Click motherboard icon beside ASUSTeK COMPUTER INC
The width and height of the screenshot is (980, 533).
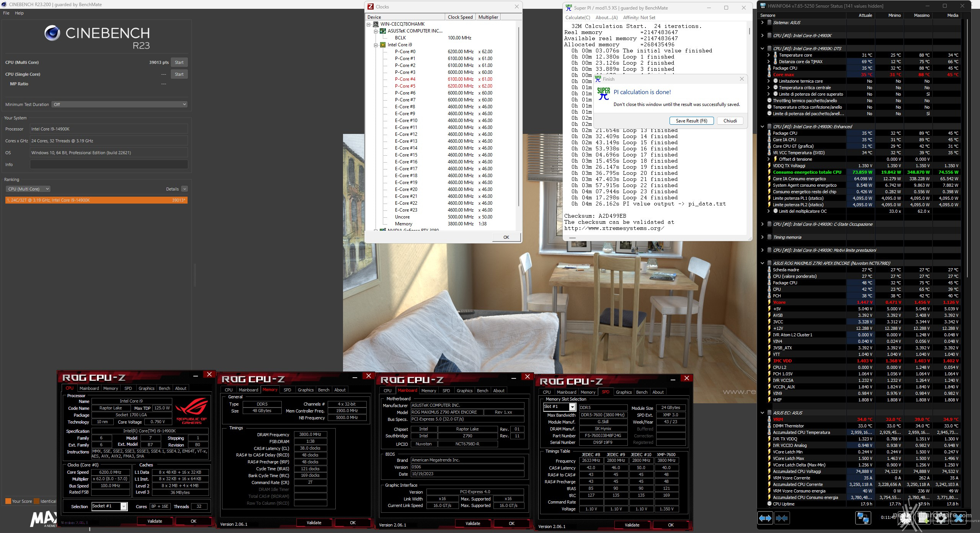click(382, 31)
